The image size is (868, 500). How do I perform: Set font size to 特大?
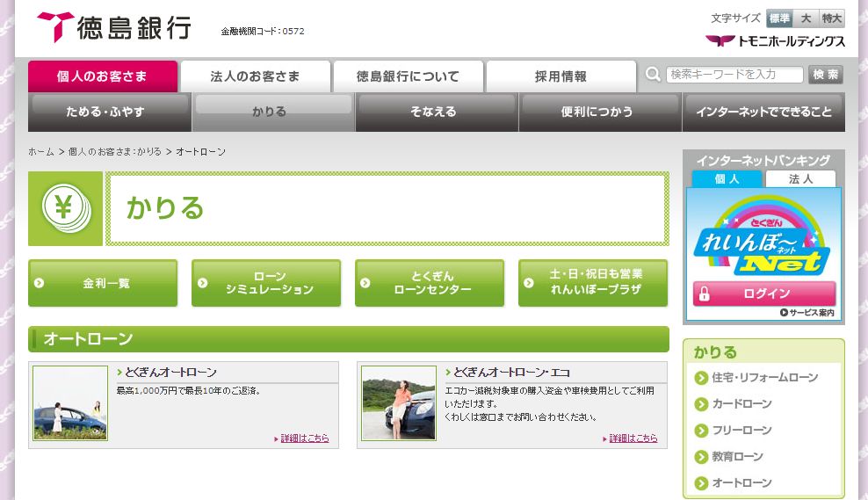tap(832, 18)
